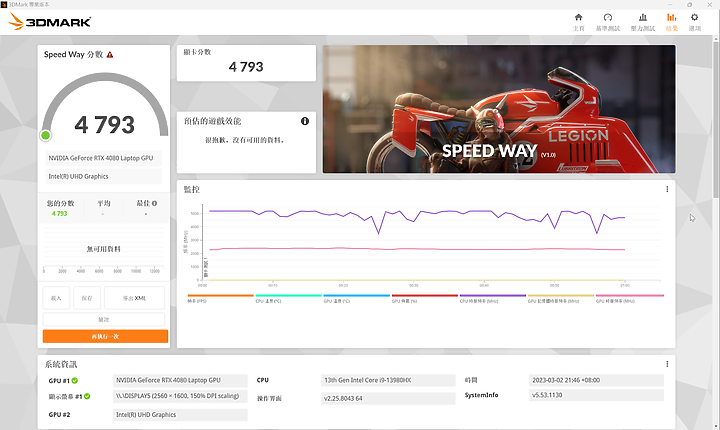Click the green check beside display #1
This screenshot has height=430, width=720.
pos(87,396)
